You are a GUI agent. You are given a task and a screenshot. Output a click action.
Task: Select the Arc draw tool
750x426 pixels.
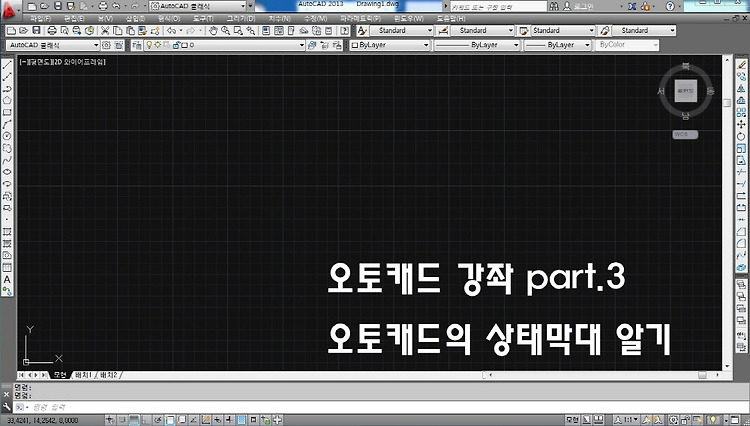(7, 124)
